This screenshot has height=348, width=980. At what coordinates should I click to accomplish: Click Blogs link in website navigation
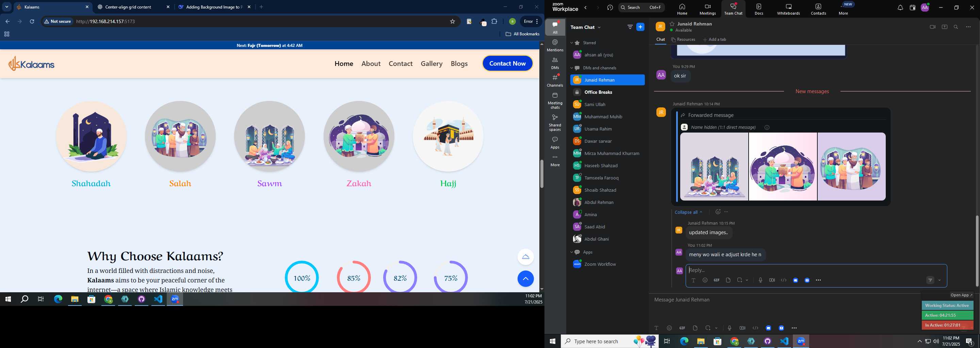[x=459, y=64]
